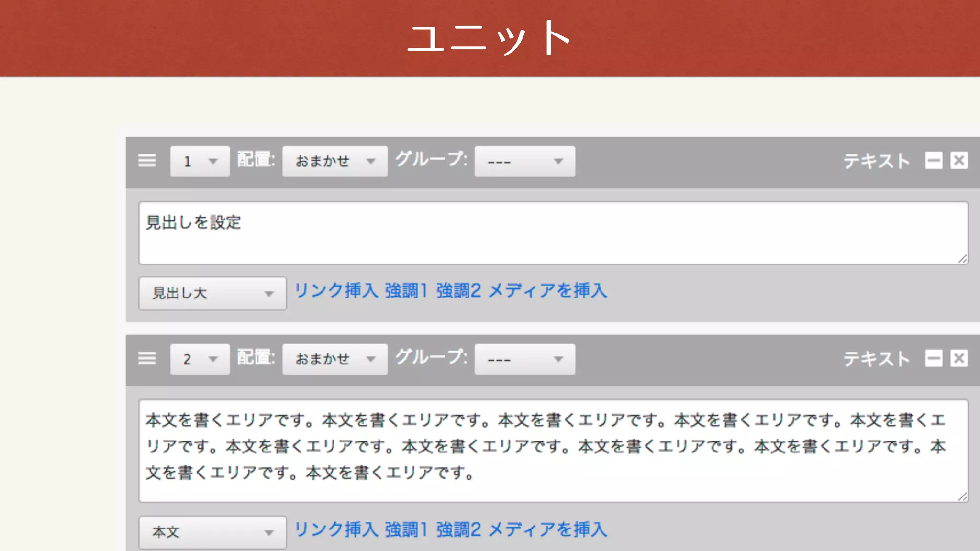Open the order dropdown showing 2
This screenshot has width=980, height=551.
pyautogui.click(x=200, y=359)
